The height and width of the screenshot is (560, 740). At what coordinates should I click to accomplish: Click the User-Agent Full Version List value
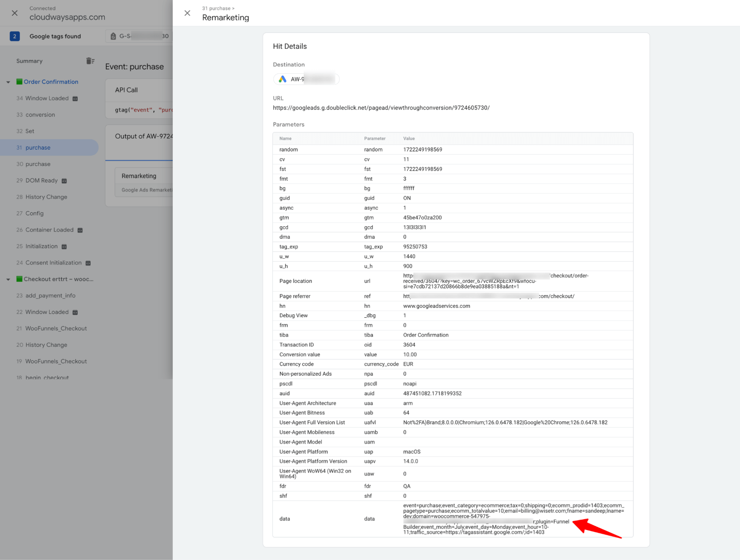[505, 423]
